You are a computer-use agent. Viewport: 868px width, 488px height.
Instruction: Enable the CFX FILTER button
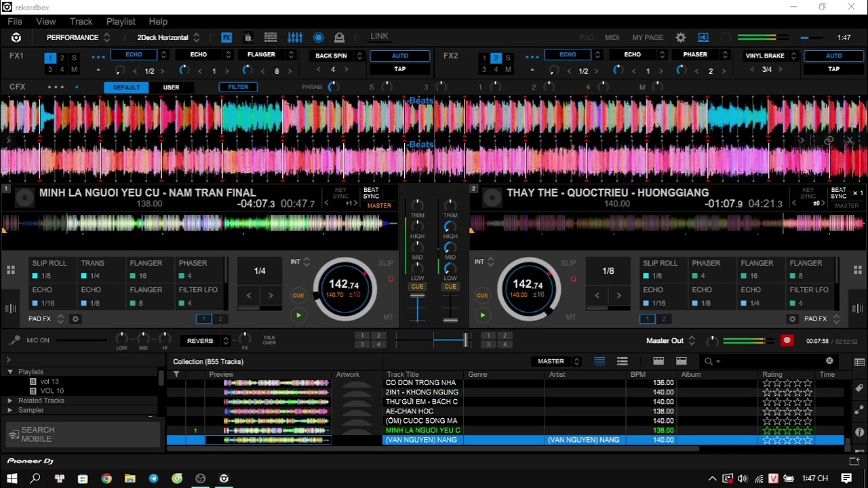coord(238,87)
